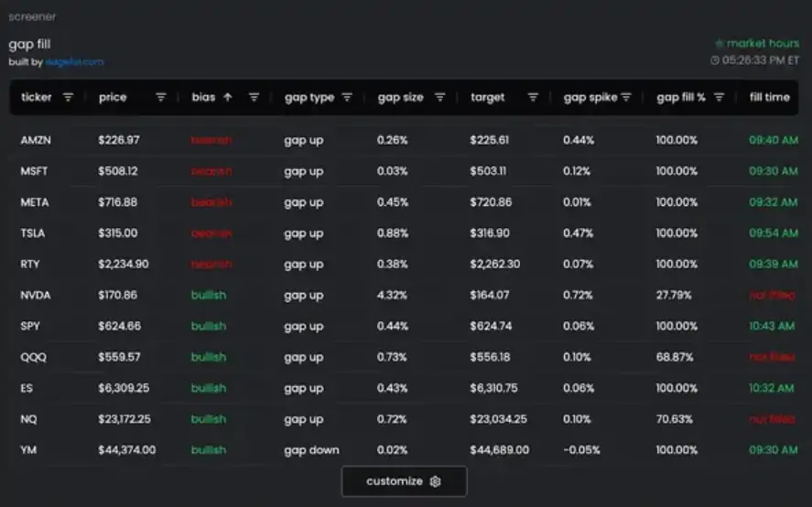
Task: Select the NVDA ticker row
Action: pos(404,296)
